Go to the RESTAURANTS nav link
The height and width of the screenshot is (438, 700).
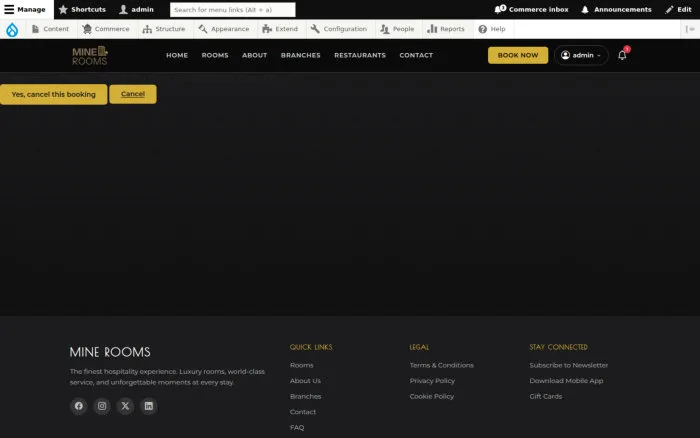point(360,55)
